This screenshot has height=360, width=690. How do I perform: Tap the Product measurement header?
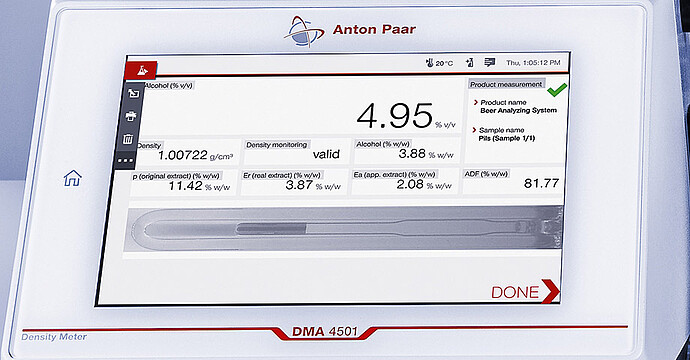506,84
